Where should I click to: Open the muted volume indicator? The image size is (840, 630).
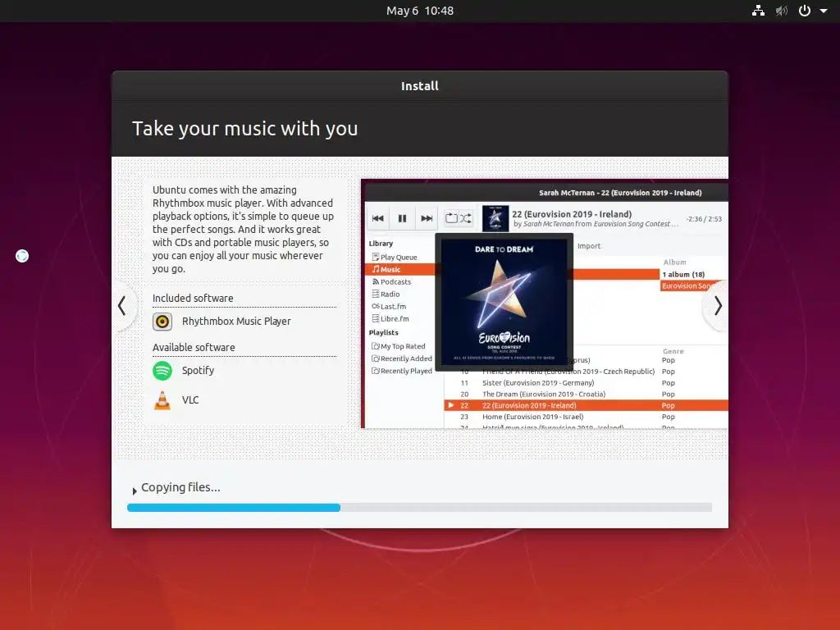(x=782, y=11)
